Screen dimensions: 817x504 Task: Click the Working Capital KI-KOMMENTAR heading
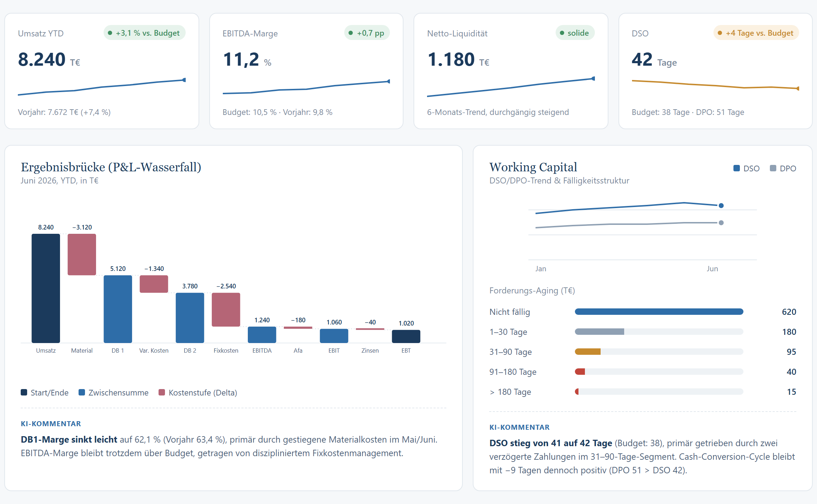520,427
